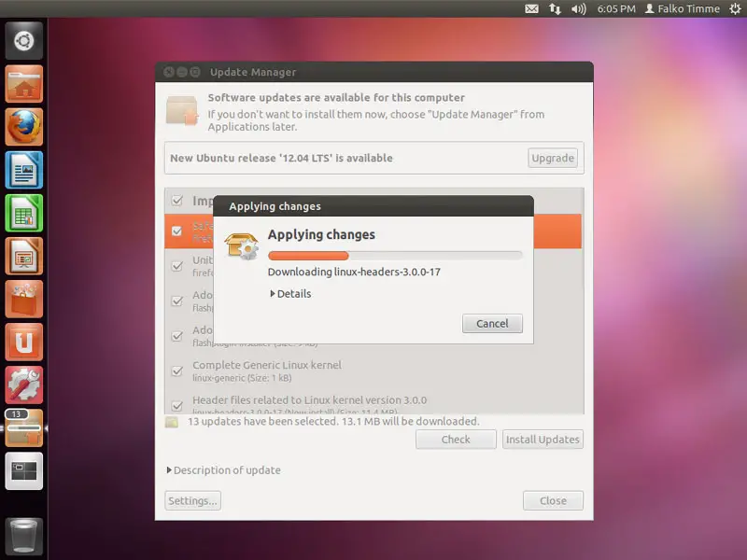Click the 'Applying changes' dialog title bar

click(373, 206)
